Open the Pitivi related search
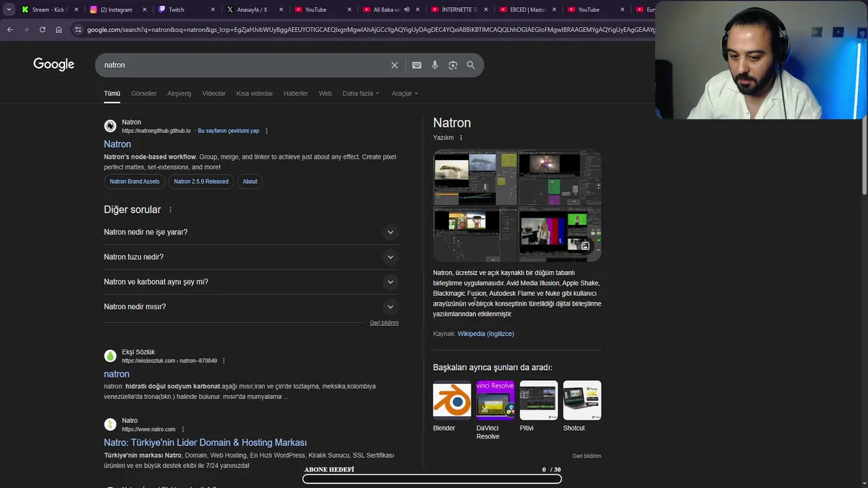The height and width of the screenshot is (488, 868). pyautogui.click(x=538, y=407)
